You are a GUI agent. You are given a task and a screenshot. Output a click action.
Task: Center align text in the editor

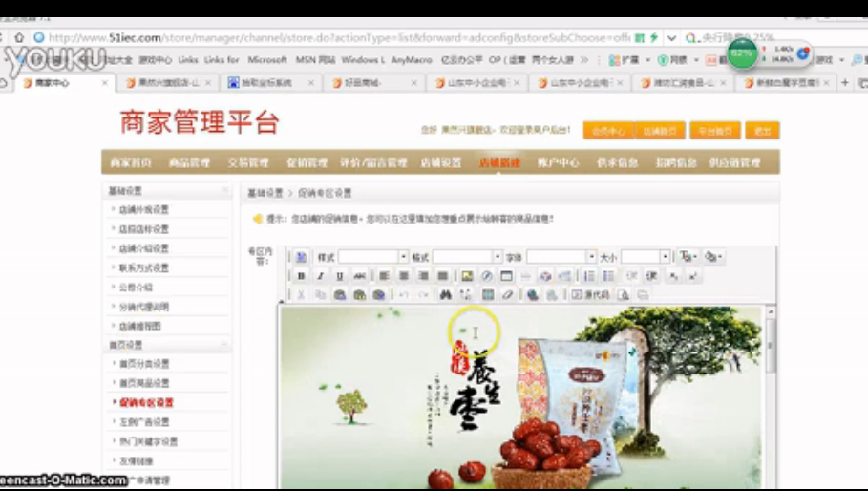pos(404,276)
